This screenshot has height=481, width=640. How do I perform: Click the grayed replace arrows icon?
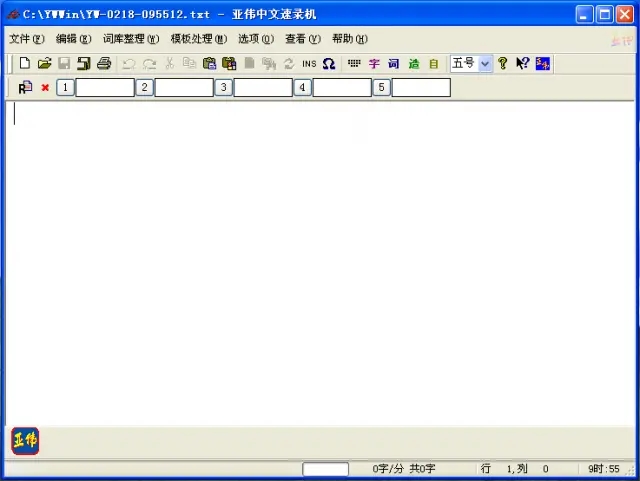[x=289, y=63]
